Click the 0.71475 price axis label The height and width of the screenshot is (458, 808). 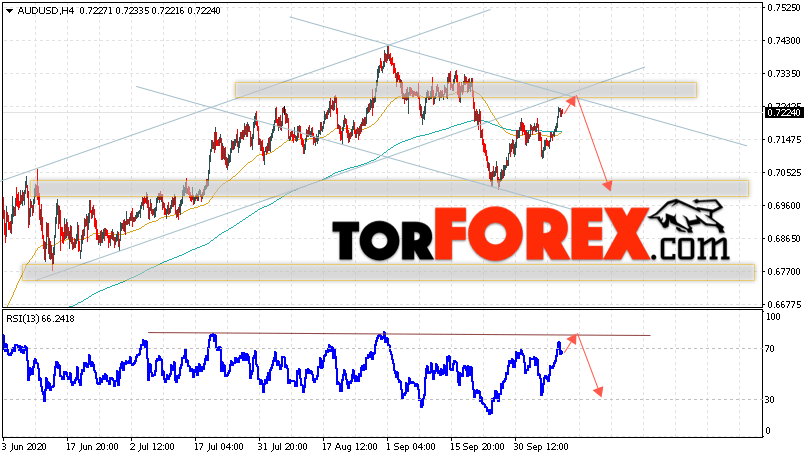(784, 140)
